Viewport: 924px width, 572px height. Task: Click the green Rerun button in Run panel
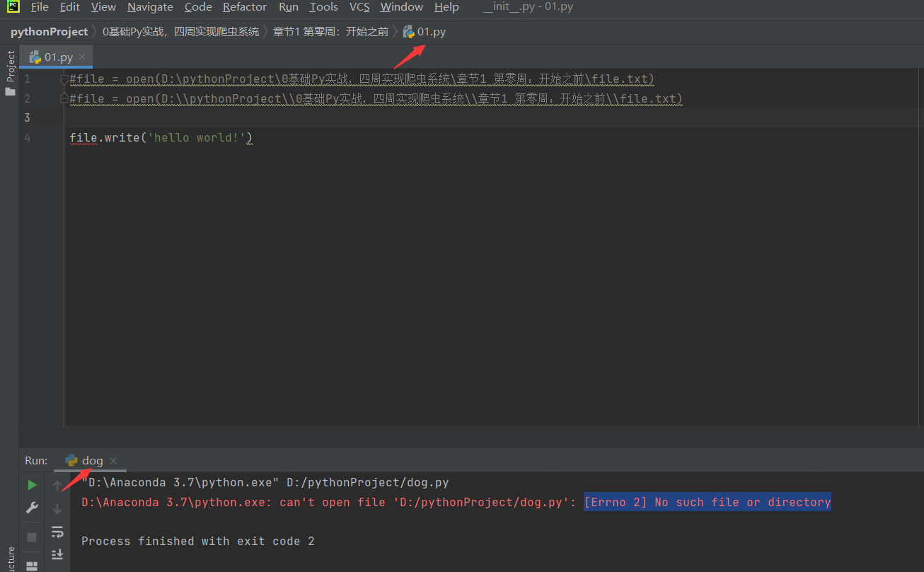tap(32, 485)
